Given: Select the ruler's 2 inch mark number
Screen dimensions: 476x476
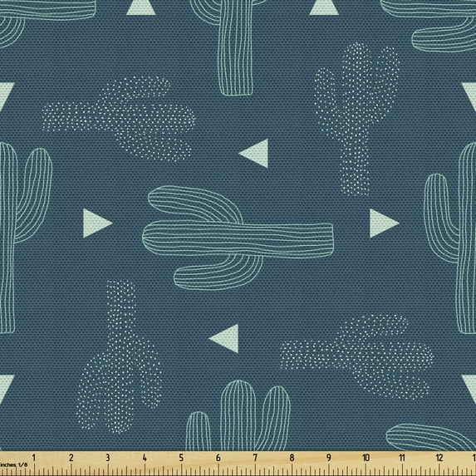Looking at the screenshot, I should click(71, 458).
